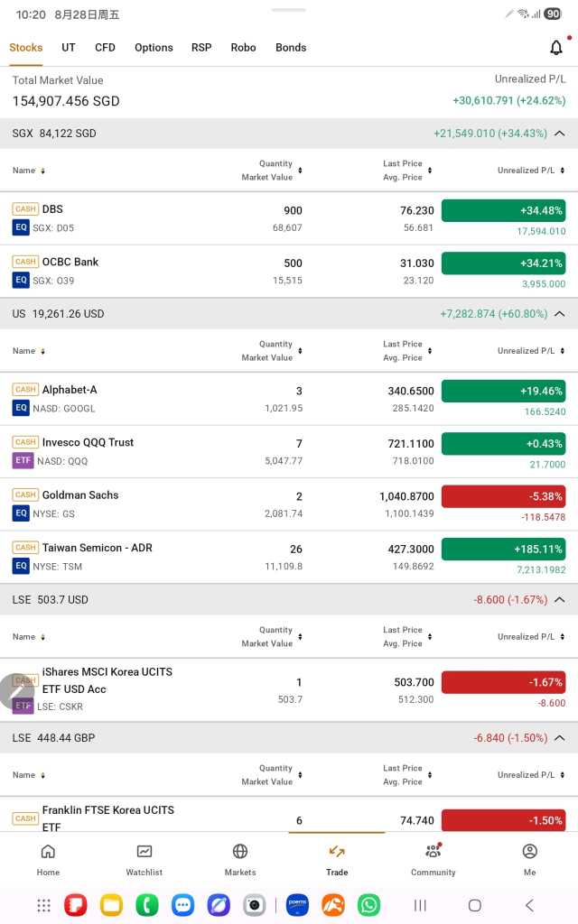The height and width of the screenshot is (924, 578).
Task: Collapse the SGX 84,122 SGD section
Action: tap(560, 134)
